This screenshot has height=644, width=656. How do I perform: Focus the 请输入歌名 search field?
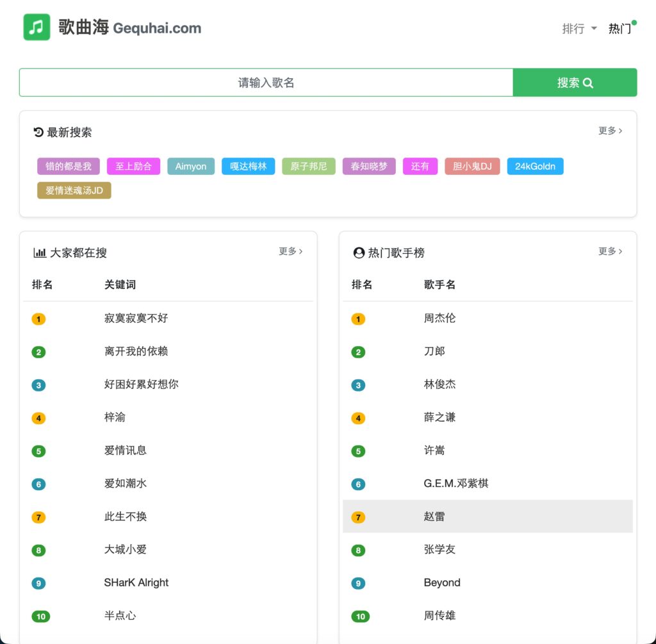click(x=266, y=83)
